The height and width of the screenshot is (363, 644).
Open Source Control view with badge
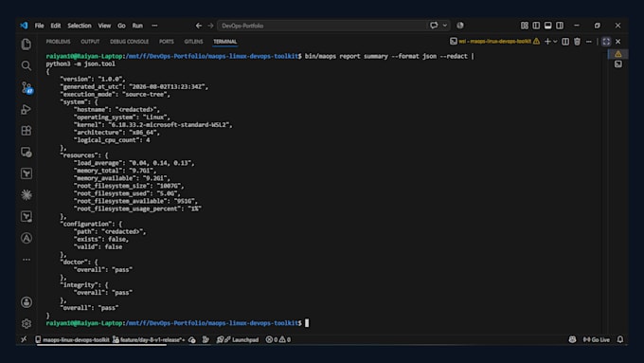tap(27, 87)
